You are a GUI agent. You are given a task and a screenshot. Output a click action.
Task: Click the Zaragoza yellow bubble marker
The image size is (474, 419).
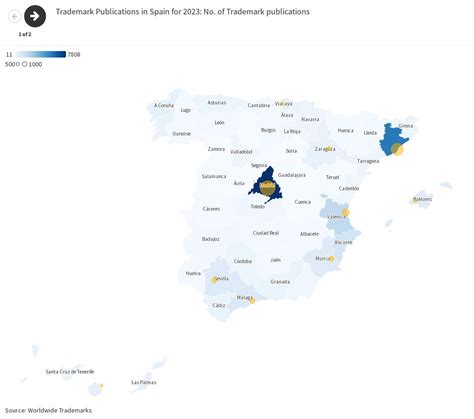tap(329, 148)
